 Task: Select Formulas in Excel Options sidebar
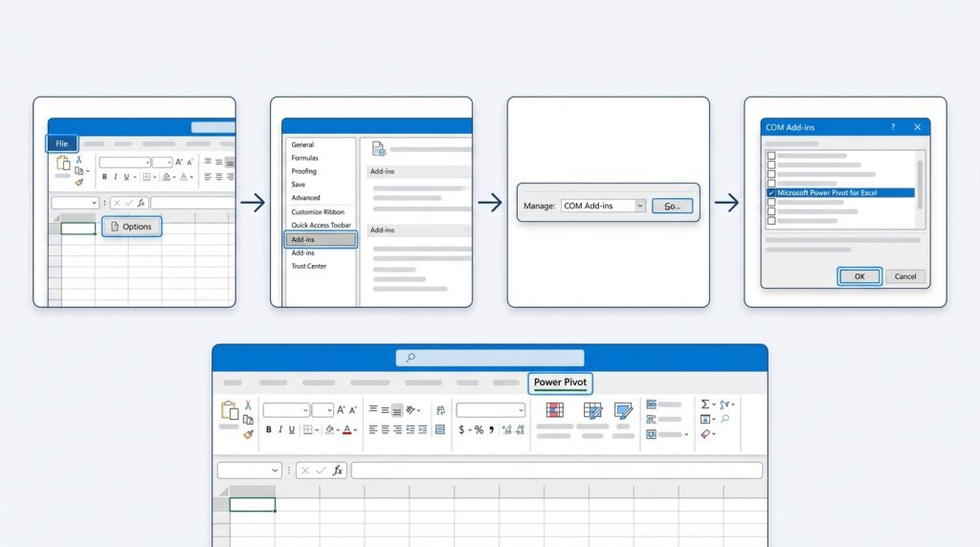pos(305,158)
